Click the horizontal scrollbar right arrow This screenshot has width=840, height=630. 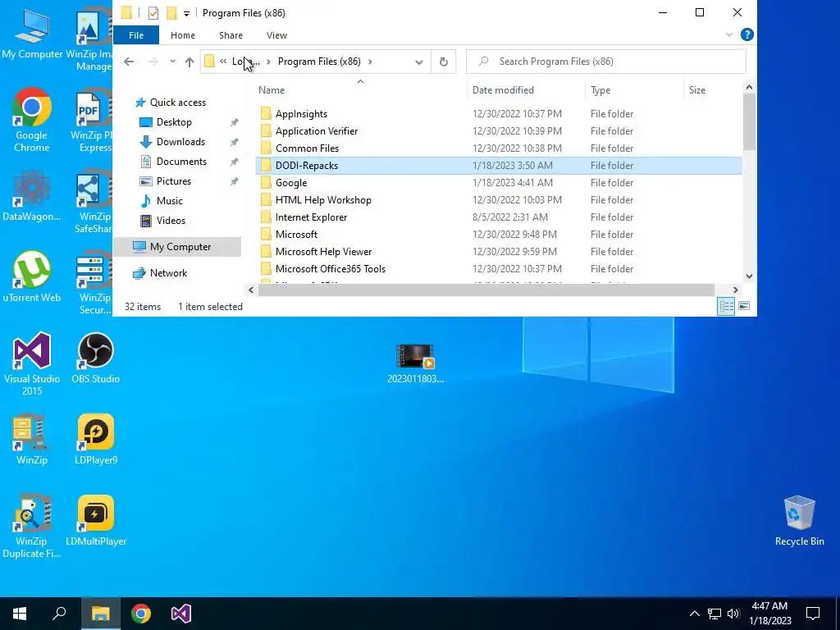pos(735,290)
